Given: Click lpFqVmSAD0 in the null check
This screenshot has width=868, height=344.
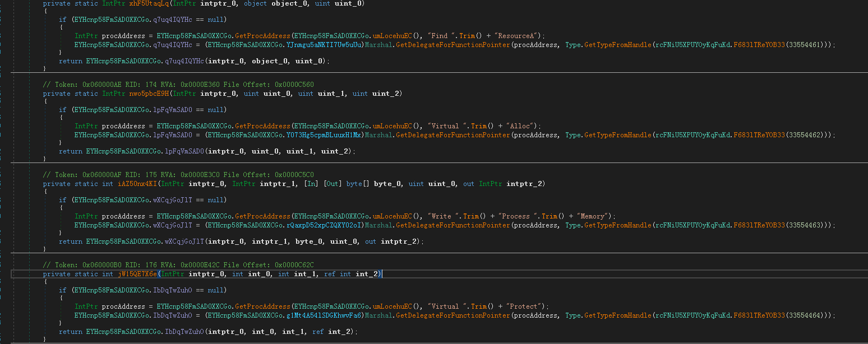Looking at the screenshot, I should point(173,110).
